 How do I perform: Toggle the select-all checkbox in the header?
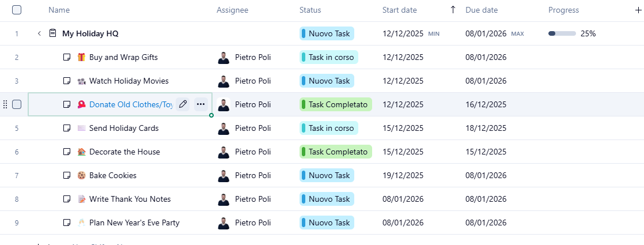pyautogui.click(x=17, y=10)
